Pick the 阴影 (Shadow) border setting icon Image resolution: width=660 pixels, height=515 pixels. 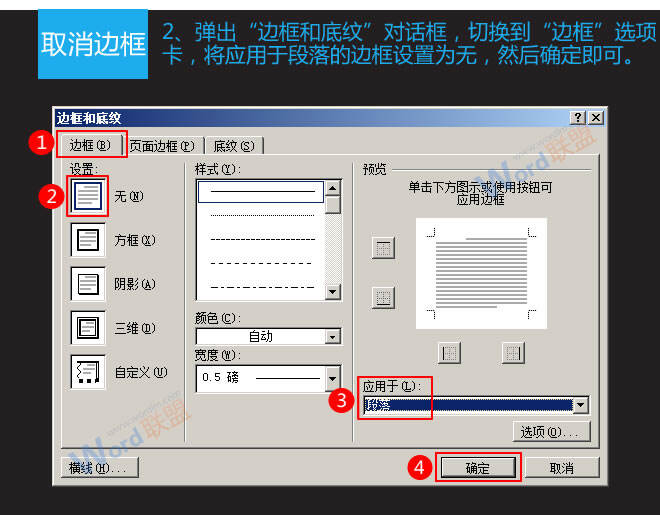click(88, 284)
